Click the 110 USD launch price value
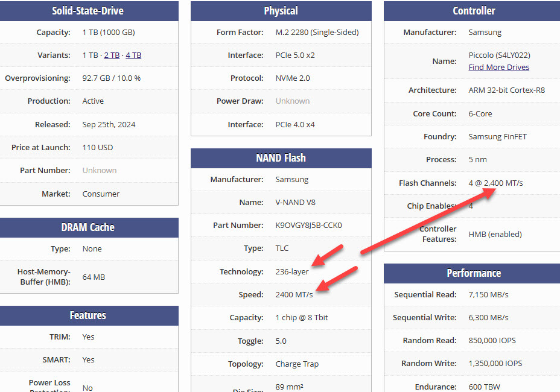The height and width of the screenshot is (392, 560). [x=98, y=148]
